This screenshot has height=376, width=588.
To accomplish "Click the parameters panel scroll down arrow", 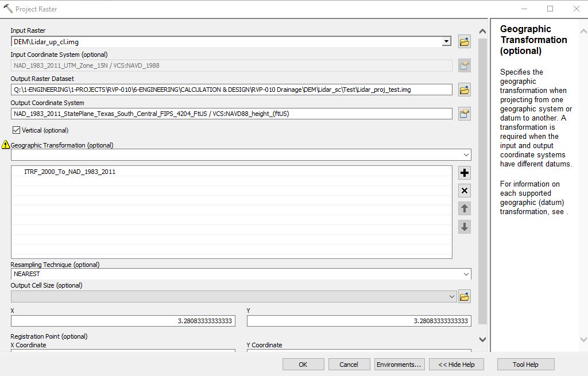I will [482, 339].
